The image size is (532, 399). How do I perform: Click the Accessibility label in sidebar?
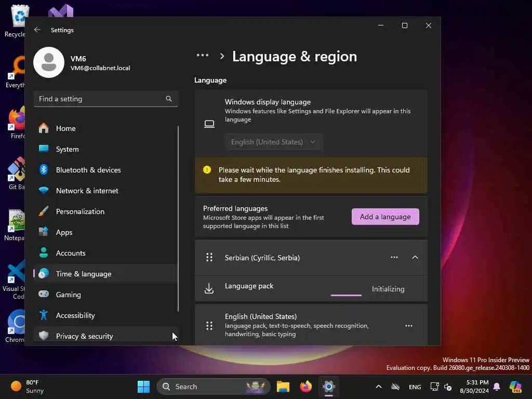[75, 315]
